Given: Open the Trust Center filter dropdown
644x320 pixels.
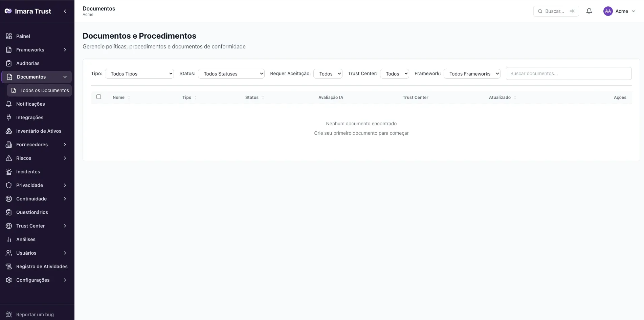Looking at the screenshot, I should point(395,73).
